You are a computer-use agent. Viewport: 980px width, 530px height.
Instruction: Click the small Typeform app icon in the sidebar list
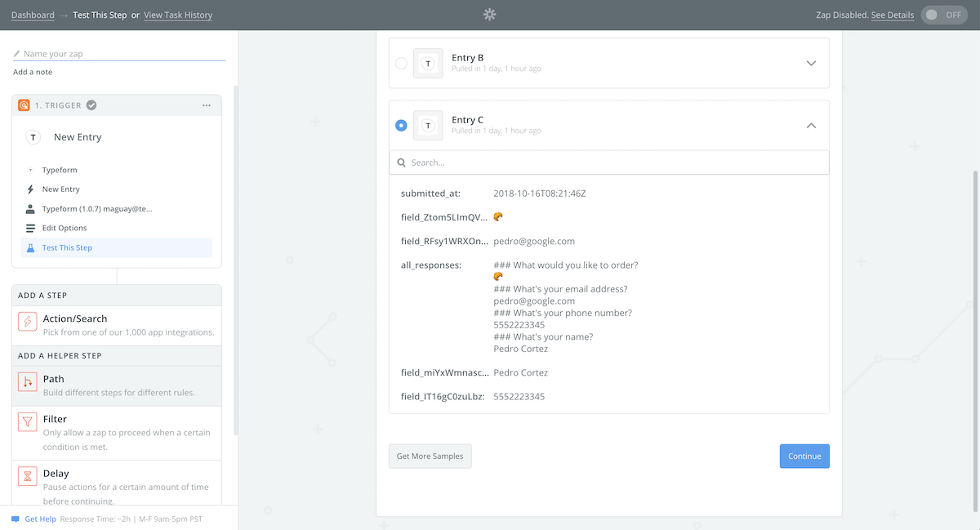[30, 170]
